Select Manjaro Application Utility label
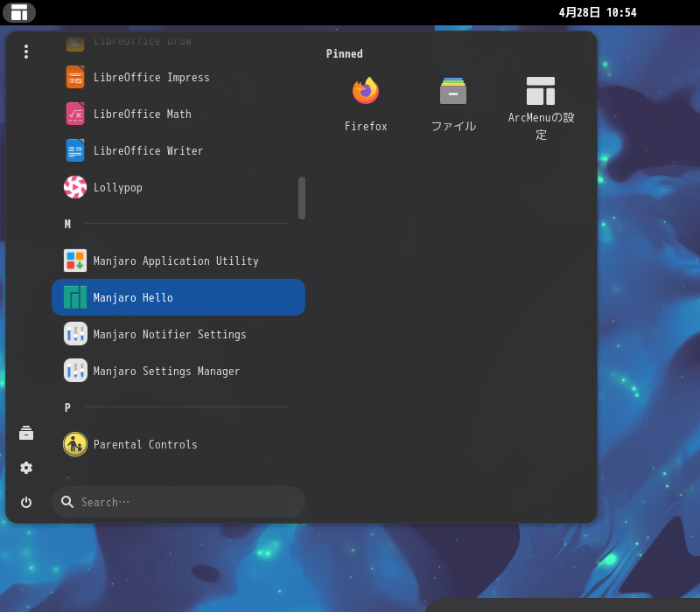This screenshot has width=700, height=612. pyautogui.click(x=176, y=261)
